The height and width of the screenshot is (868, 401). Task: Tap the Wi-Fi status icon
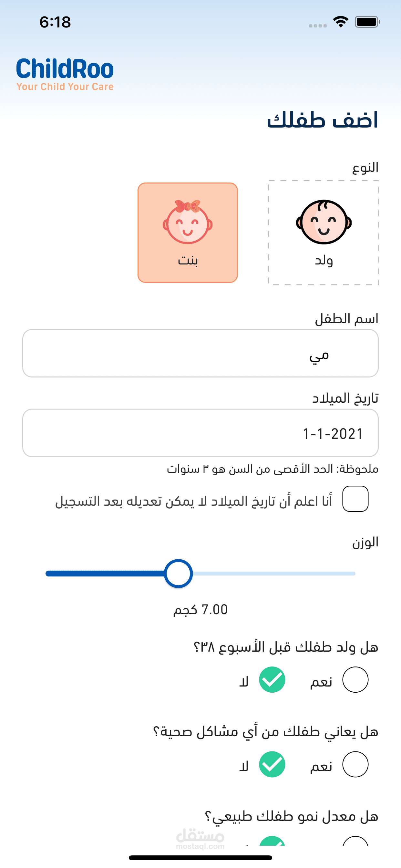[x=341, y=22]
